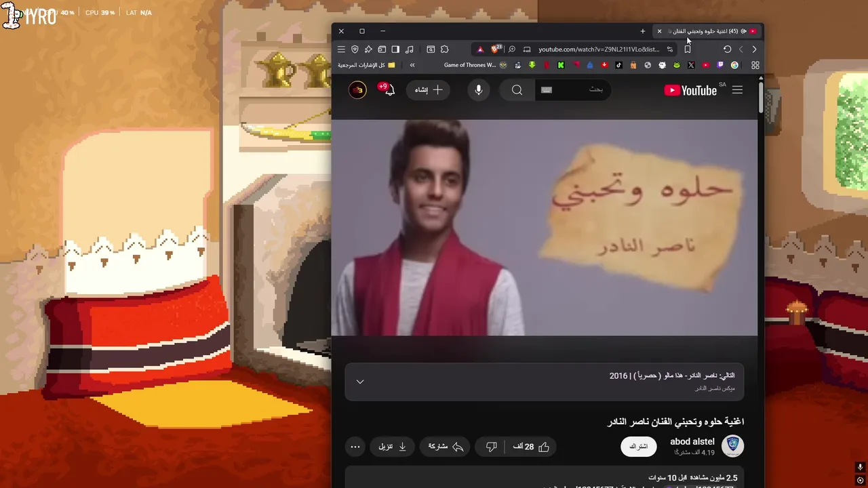Share the video (مشاركة)
The width and height of the screenshot is (868, 488).
(x=446, y=447)
